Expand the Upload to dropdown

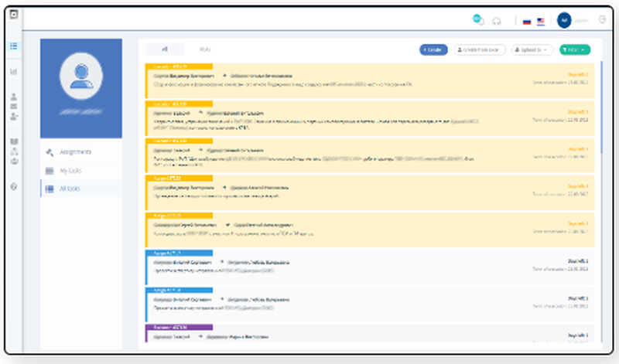(532, 49)
